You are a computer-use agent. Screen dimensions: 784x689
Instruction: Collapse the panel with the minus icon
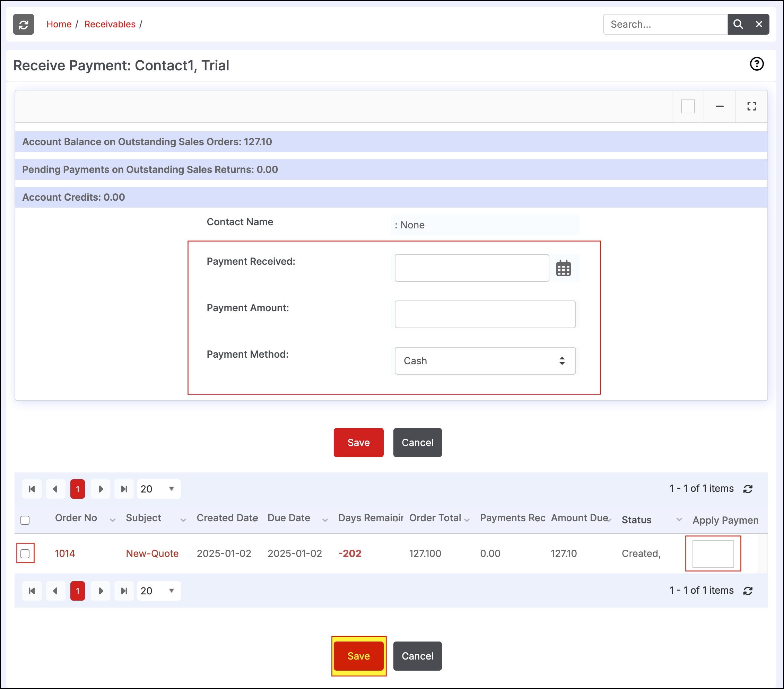(x=720, y=106)
